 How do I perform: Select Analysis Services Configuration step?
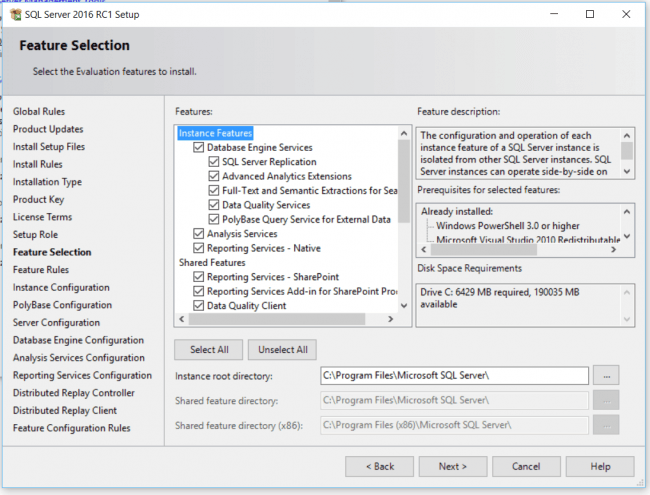pos(79,358)
